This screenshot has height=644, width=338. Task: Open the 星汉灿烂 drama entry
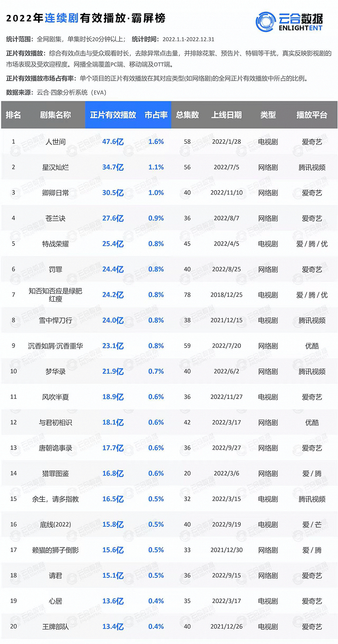click(56, 167)
